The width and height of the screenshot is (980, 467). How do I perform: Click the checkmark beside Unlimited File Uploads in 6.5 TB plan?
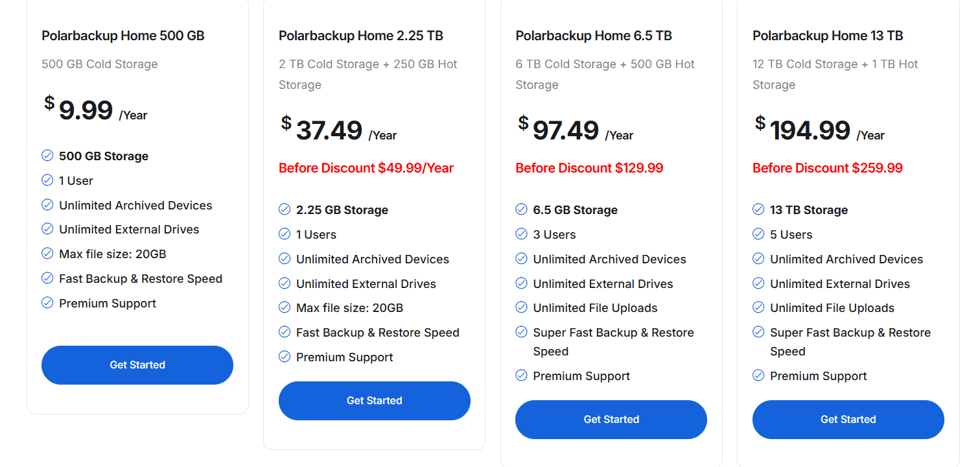point(522,307)
